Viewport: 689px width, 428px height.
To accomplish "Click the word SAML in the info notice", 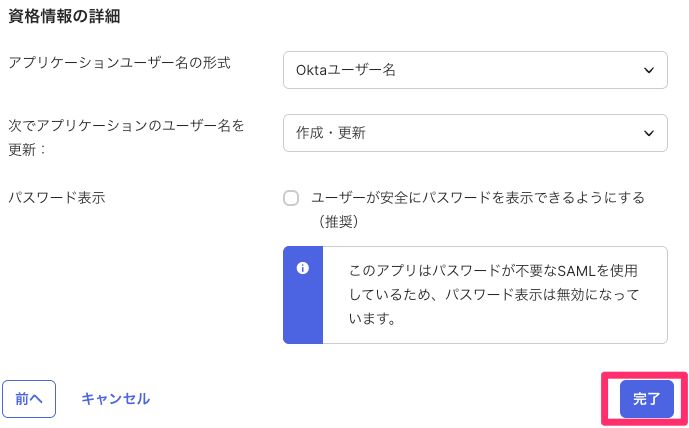I will click(x=584, y=271).
